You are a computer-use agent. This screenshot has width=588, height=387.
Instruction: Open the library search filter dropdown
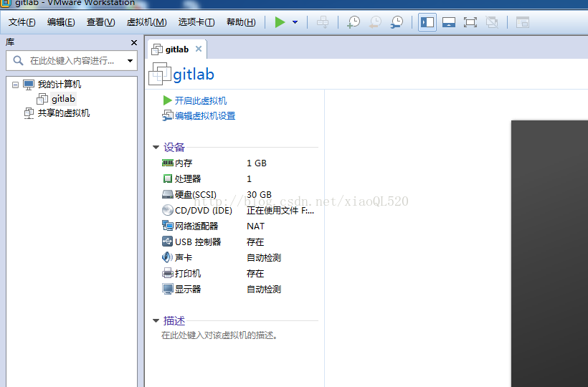tap(130, 61)
